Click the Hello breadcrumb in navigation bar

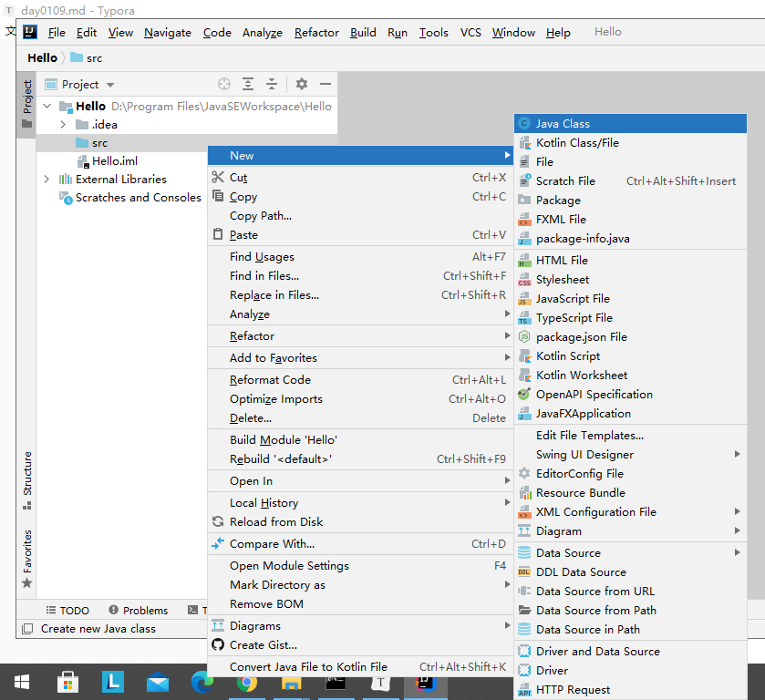coord(43,57)
